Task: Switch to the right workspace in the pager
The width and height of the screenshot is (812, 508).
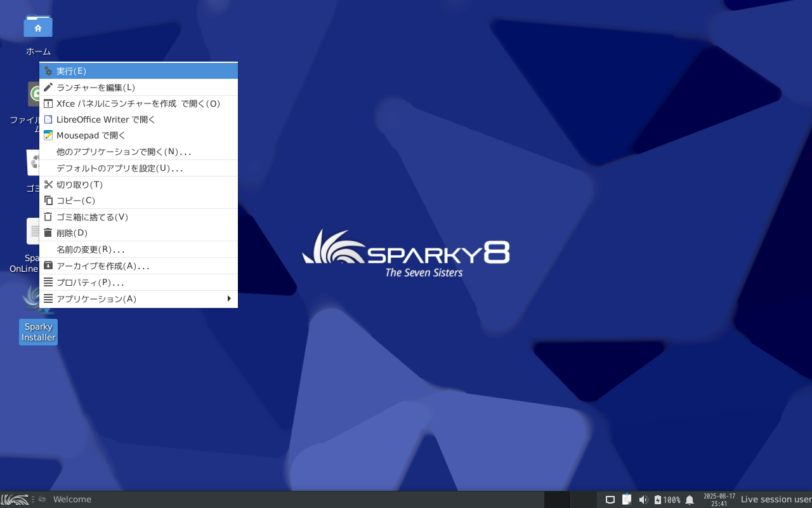Action: (584, 500)
